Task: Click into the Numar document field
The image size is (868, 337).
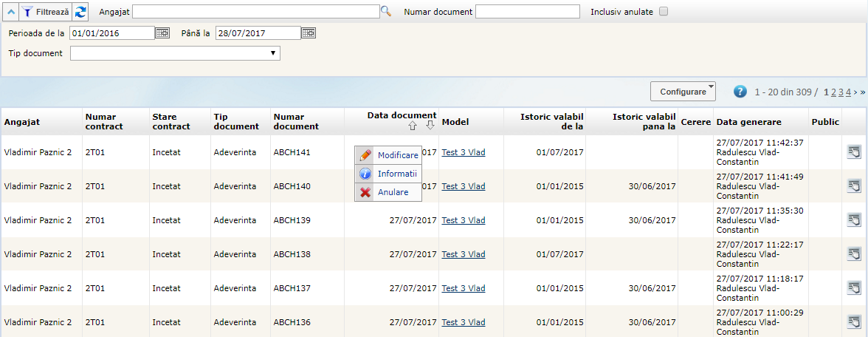Action: [x=527, y=12]
